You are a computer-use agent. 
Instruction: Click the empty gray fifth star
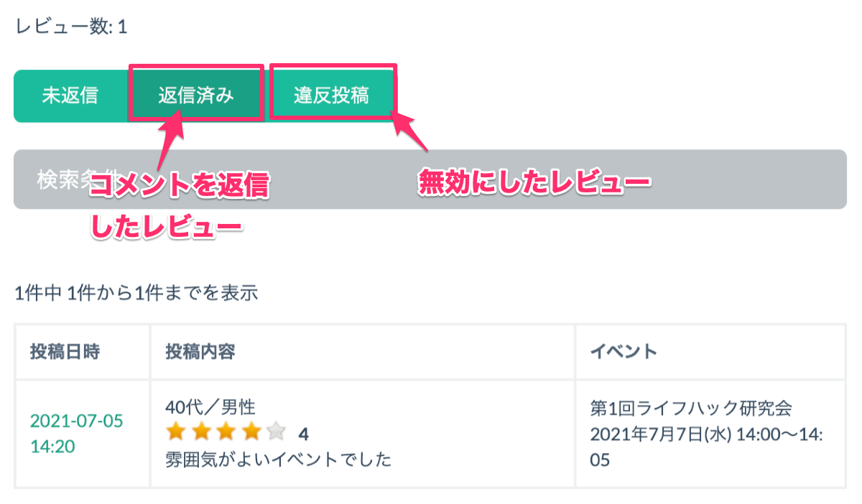tap(276, 432)
